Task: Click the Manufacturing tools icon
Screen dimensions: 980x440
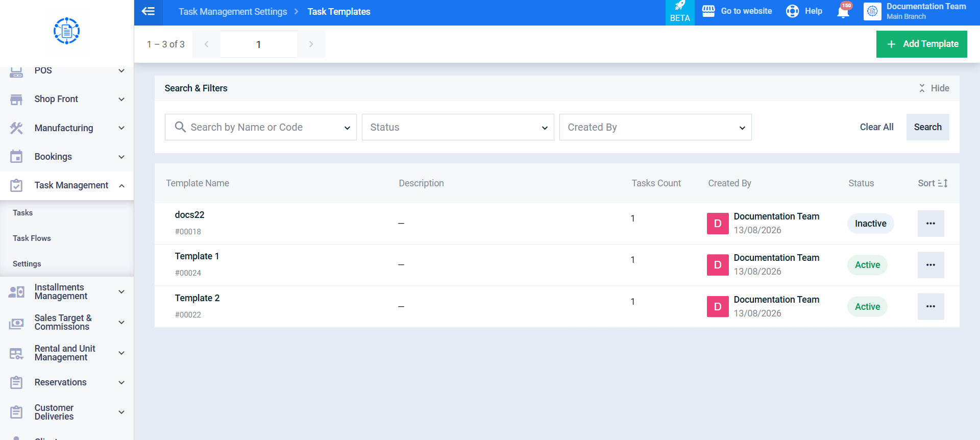Action: coord(16,128)
